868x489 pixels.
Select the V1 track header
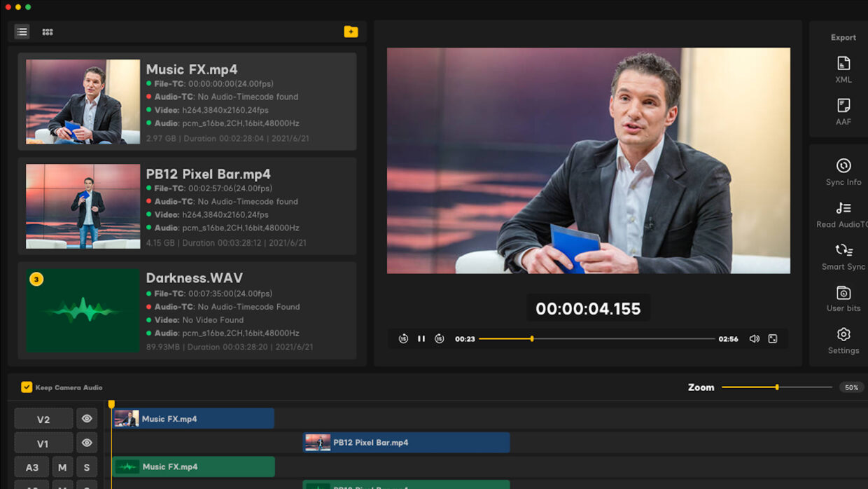coord(43,443)
